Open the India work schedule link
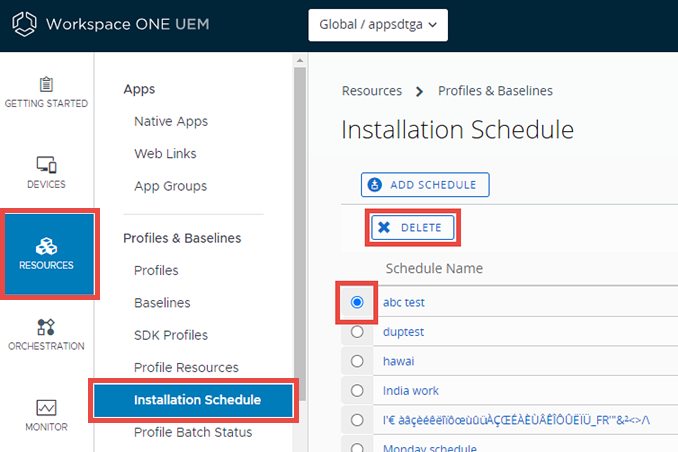678x452 pixels. [x=411, y=391]
